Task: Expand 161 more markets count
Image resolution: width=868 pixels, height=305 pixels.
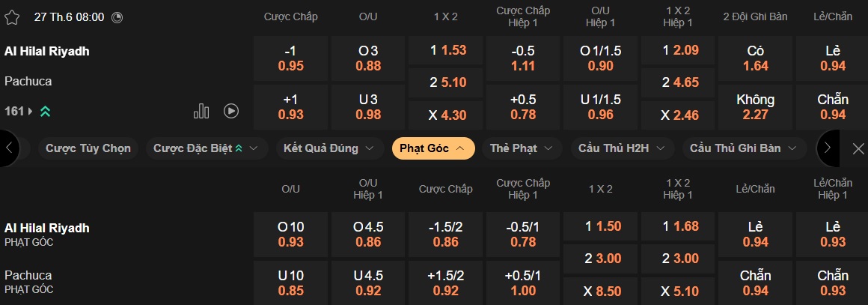Action: (18, 112)
